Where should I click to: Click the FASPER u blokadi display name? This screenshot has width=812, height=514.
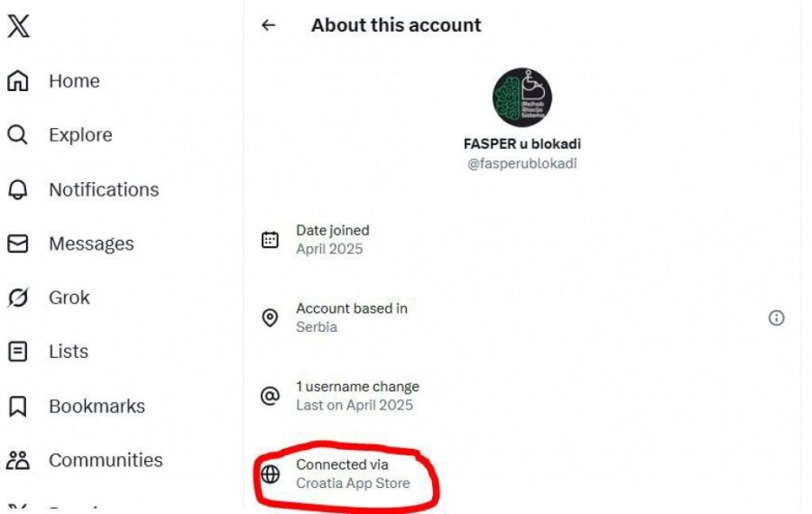(x=522, y=144)
